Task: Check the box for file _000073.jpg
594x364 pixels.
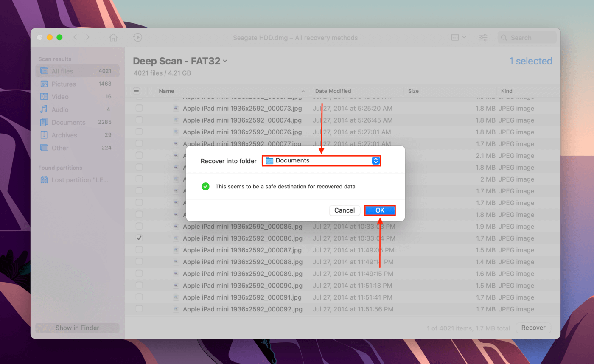Action: tap(139, 108)
